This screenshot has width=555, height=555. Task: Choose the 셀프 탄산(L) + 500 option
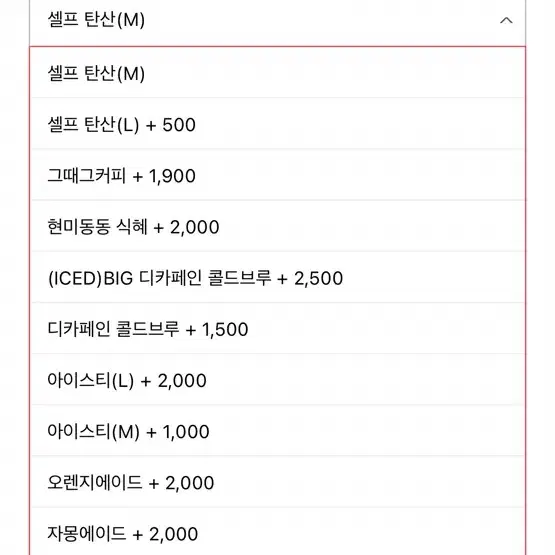[278, 124]
